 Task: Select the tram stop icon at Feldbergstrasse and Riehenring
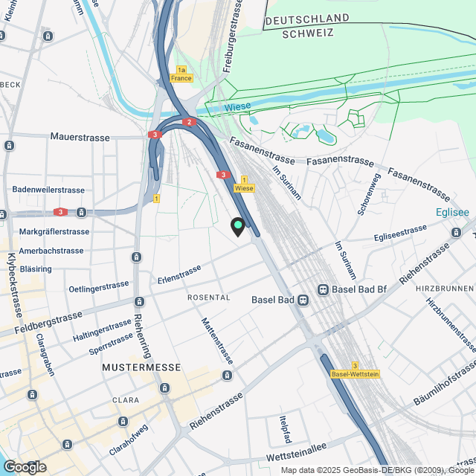click(139, 302)
